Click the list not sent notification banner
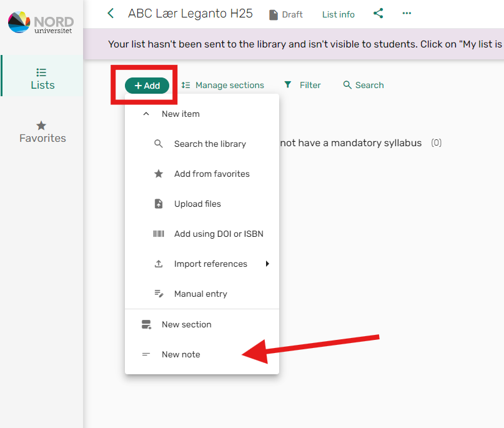 pyautogui.click(x=294, y=44)
